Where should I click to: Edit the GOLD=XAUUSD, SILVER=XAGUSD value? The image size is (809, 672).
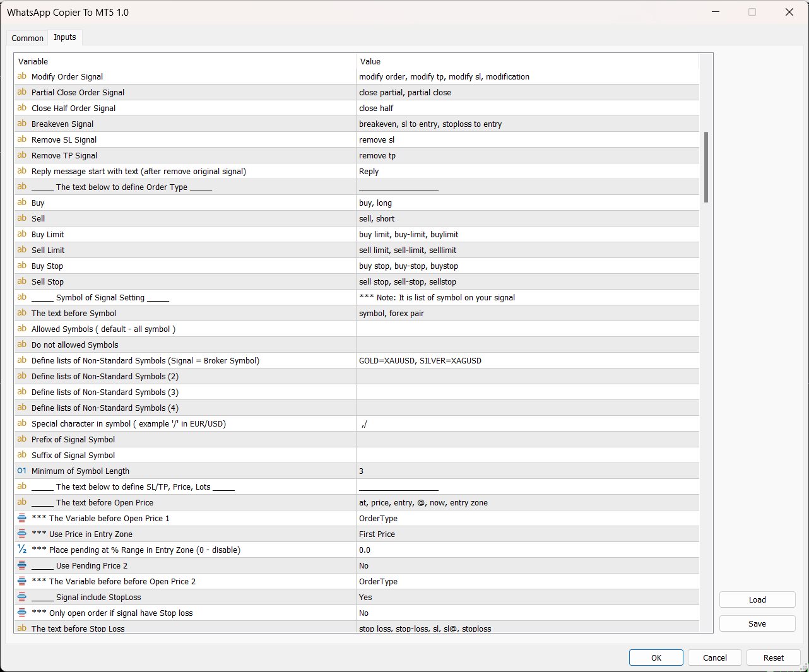point(528,360)
